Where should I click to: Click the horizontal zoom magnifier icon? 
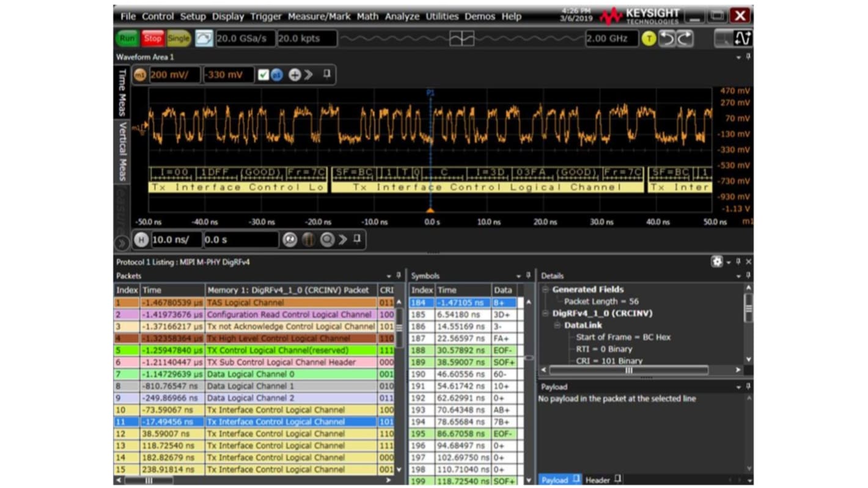290,240
